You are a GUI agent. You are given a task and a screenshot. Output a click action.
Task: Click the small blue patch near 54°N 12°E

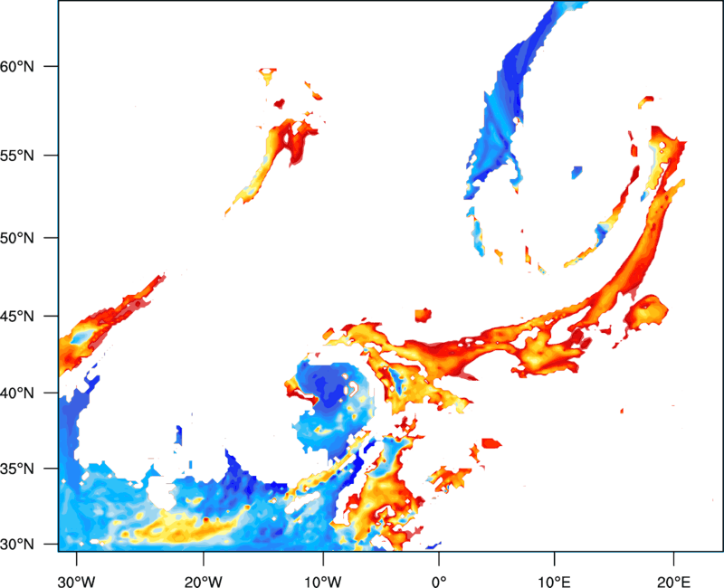tap(576, 172)
